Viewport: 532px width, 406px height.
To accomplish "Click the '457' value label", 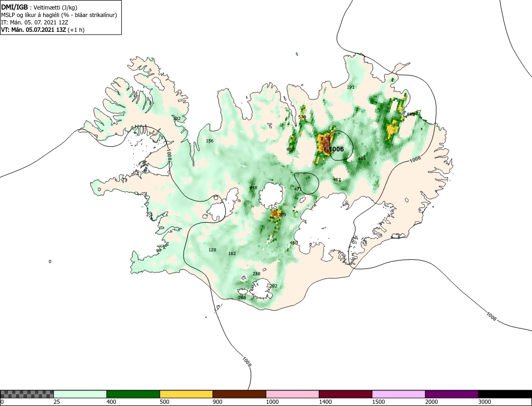I will 337,180.
